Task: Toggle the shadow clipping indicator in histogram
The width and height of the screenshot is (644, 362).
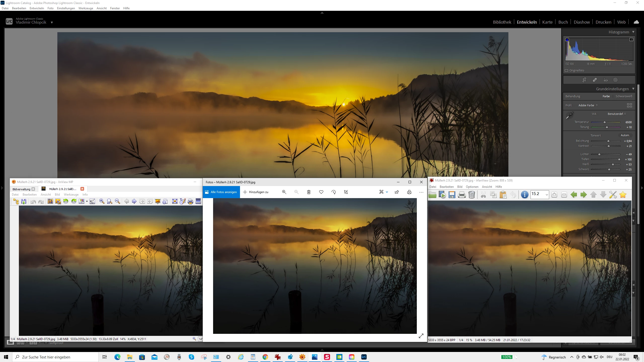Action: coord(567,40)
